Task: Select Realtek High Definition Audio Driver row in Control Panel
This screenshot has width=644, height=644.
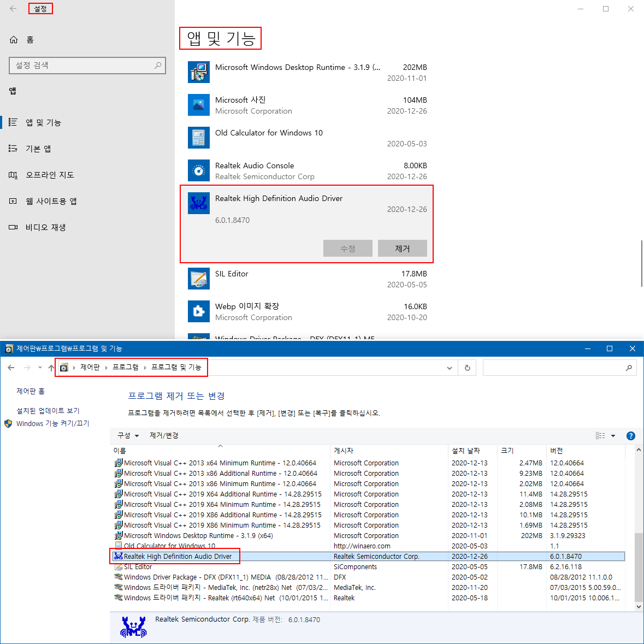Action: pyautogui.click(x=368, y=556)
